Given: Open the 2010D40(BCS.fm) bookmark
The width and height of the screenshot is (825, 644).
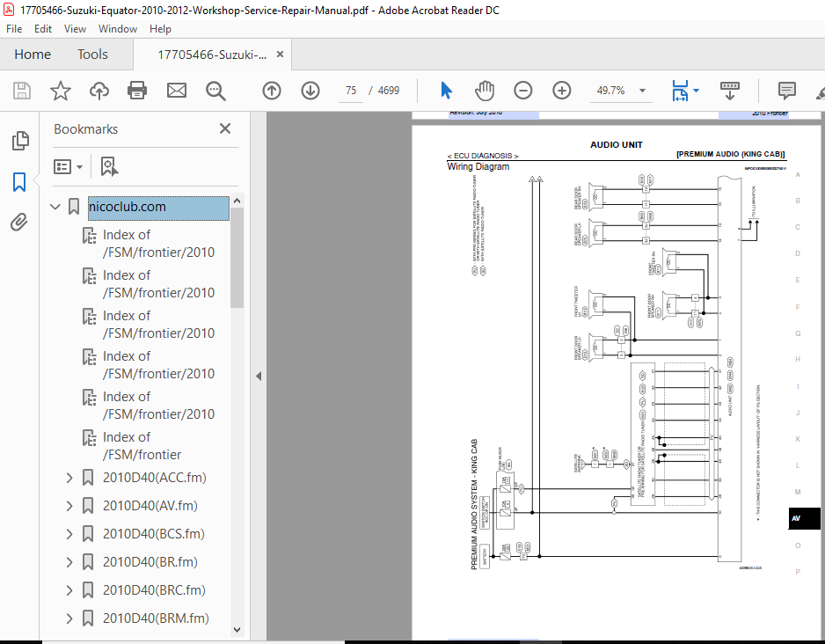Looking at the screenshot, I should pos(154,534).
